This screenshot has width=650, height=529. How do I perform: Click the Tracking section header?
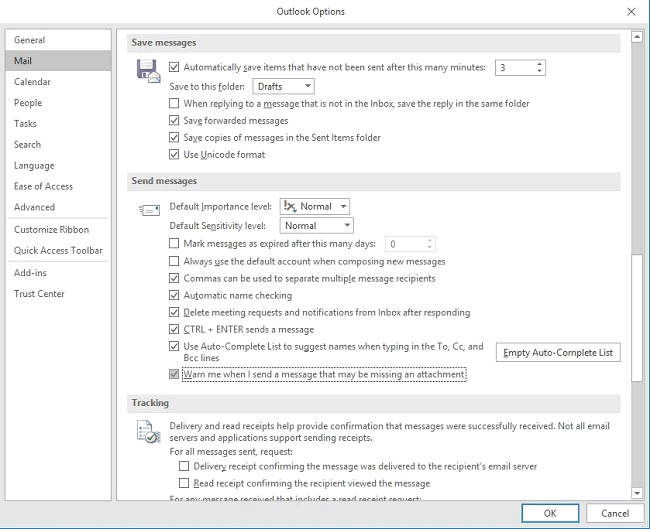374,403
